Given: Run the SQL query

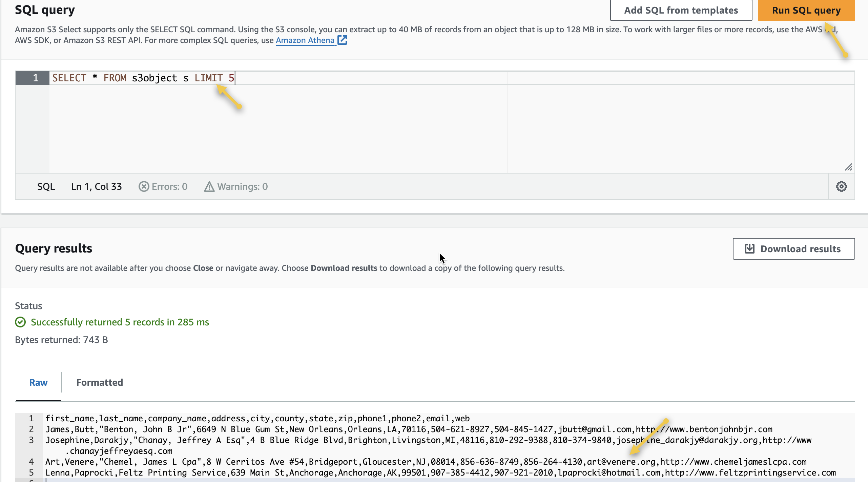Looking at the screenshot, I should pos(806,10).
